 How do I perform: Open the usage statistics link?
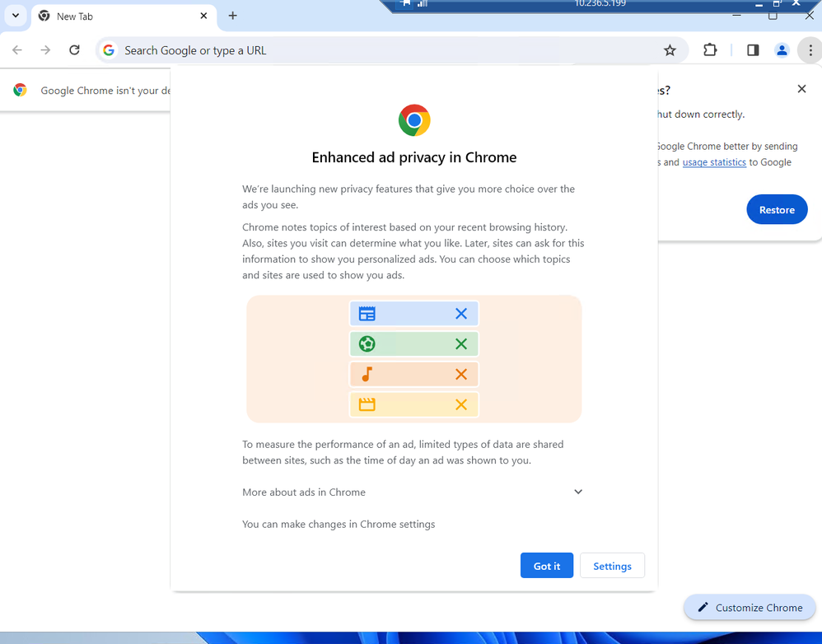pyautogui.click(x=714, y=162)
